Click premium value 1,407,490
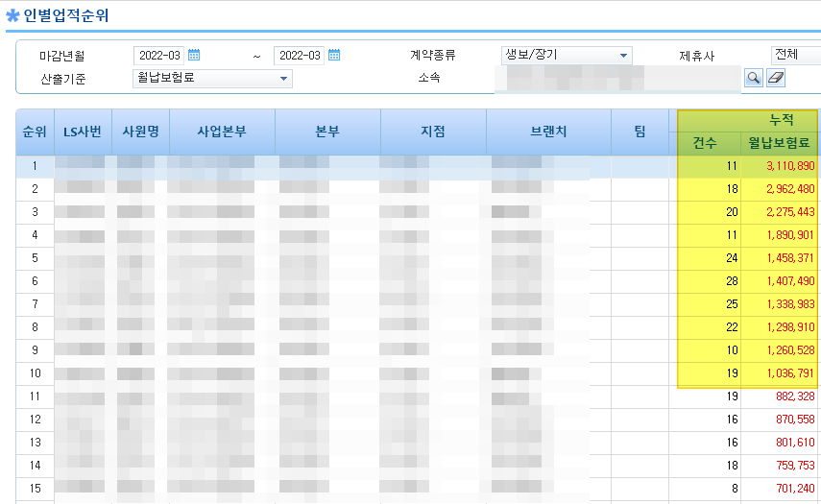This screenshot has width=821, height=504. (x=790, y=281)
